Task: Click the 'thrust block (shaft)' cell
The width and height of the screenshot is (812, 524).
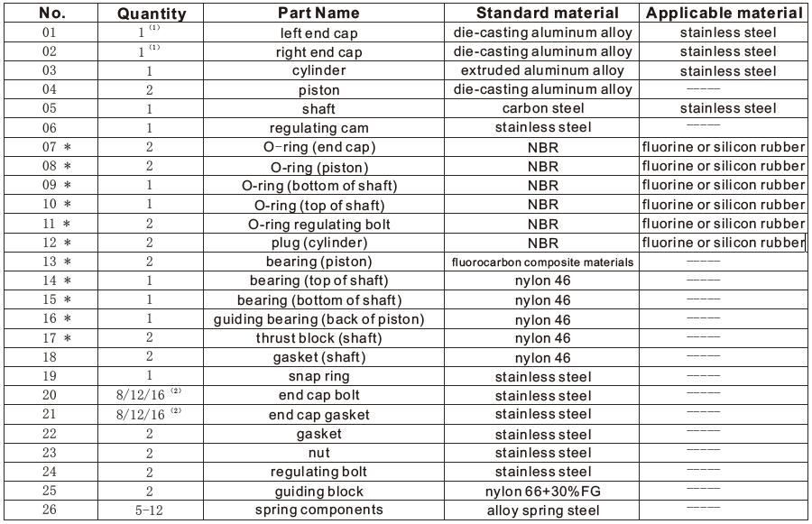Action: (318, 338)
